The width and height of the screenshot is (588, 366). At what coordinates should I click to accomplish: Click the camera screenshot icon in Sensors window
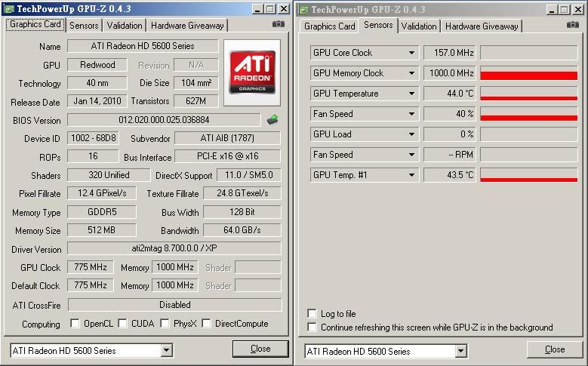click(573, 24)
